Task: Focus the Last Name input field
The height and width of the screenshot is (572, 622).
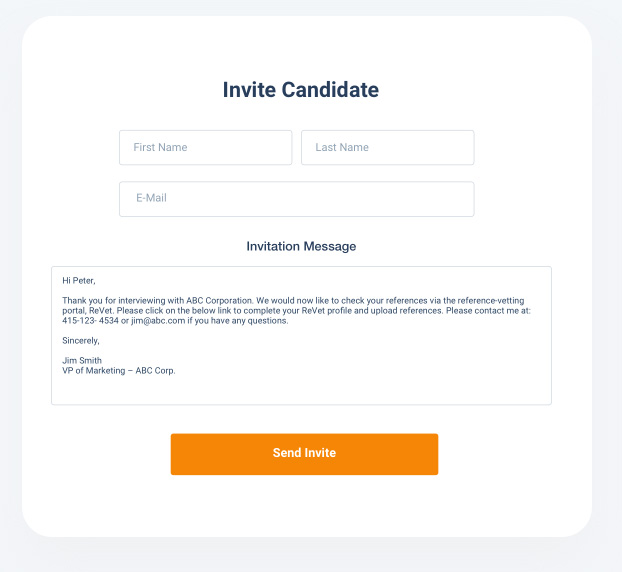Action: click(x=388, y=148)
